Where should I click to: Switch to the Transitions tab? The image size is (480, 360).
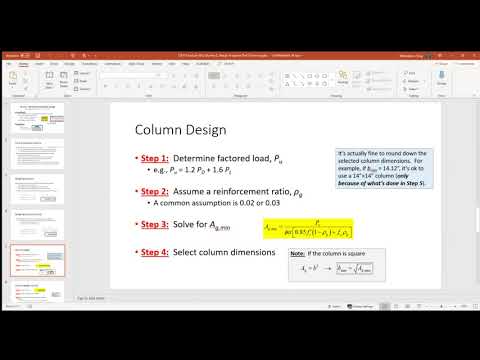(89, 64)
